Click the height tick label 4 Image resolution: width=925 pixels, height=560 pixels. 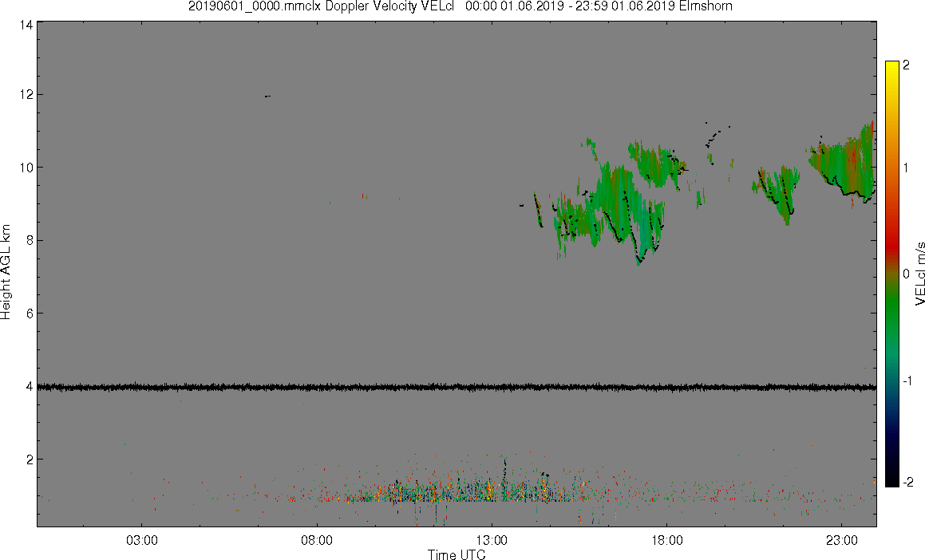point(29,387)
